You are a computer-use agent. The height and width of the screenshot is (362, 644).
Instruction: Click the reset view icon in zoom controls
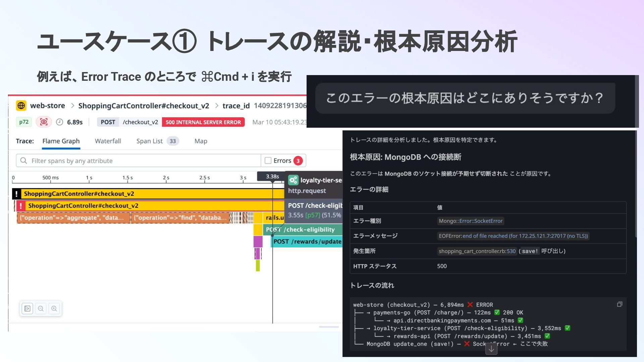click(x=27, y=308)
